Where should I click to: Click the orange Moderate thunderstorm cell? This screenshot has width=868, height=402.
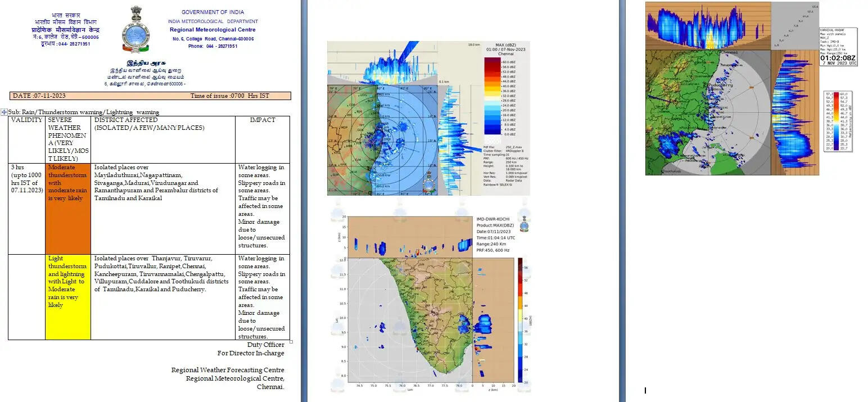(x=67, y=208)
